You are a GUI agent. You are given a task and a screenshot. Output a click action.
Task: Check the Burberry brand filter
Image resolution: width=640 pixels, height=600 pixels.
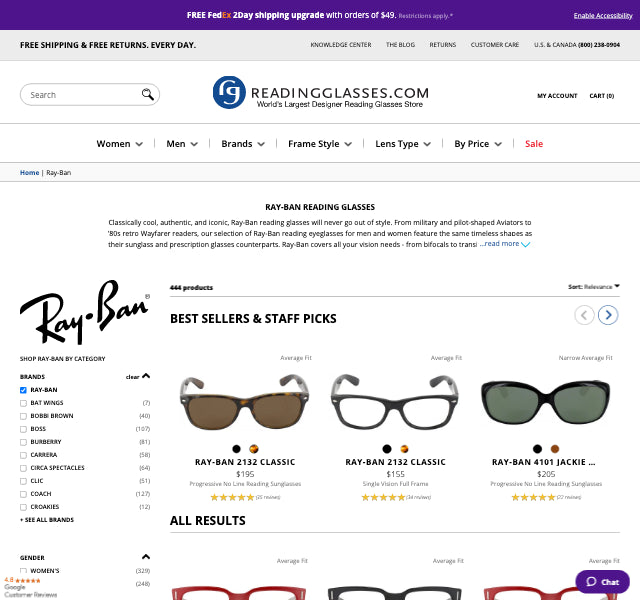click(23, 442)
